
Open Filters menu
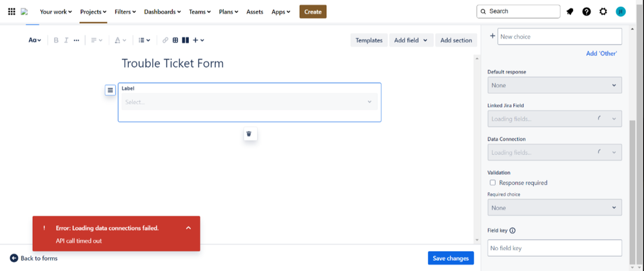click(125, 12)
